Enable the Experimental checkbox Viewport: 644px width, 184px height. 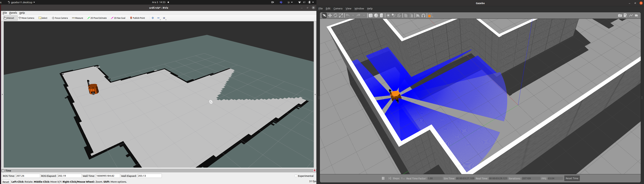[x=296, y=176]
